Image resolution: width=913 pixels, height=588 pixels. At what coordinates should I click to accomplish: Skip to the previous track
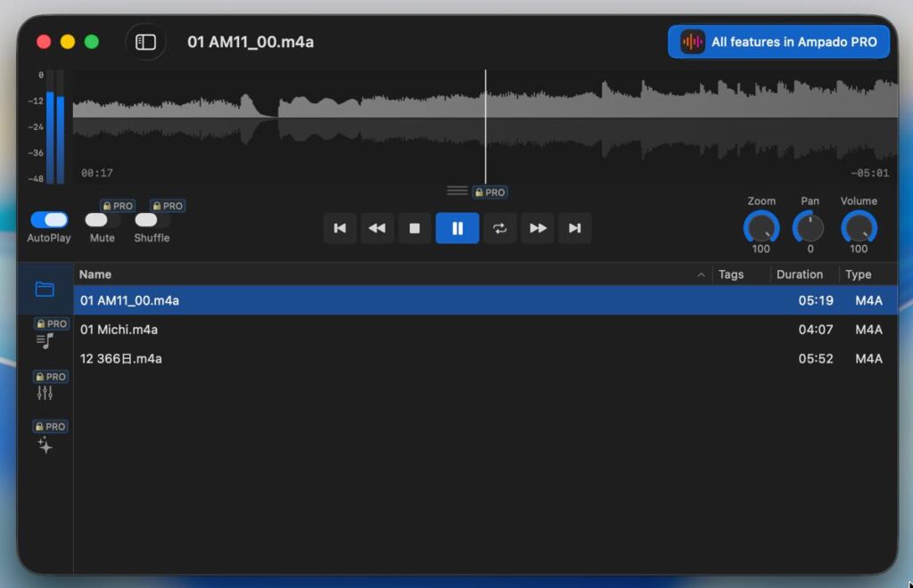pos(340,228)
